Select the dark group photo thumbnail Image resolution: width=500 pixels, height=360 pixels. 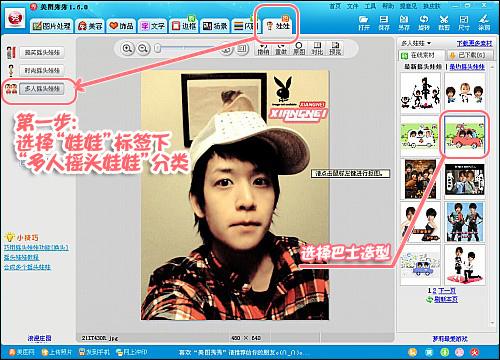(421, 179)
